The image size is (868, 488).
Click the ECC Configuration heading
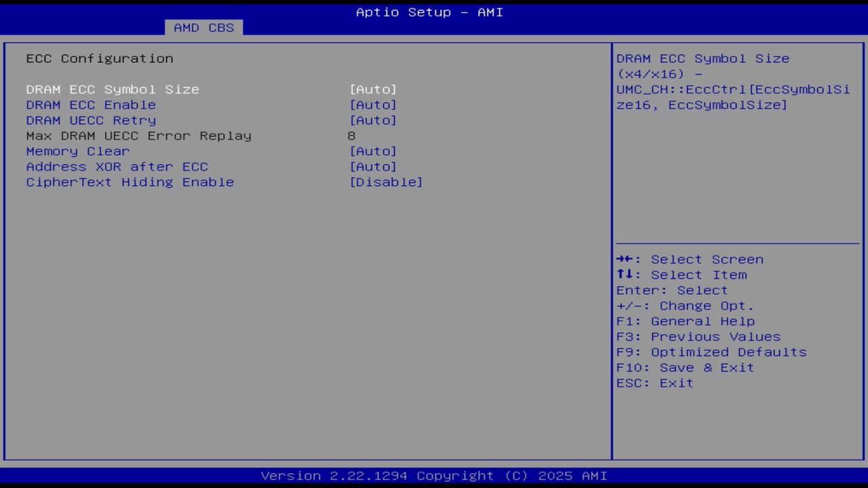(99, 58)
